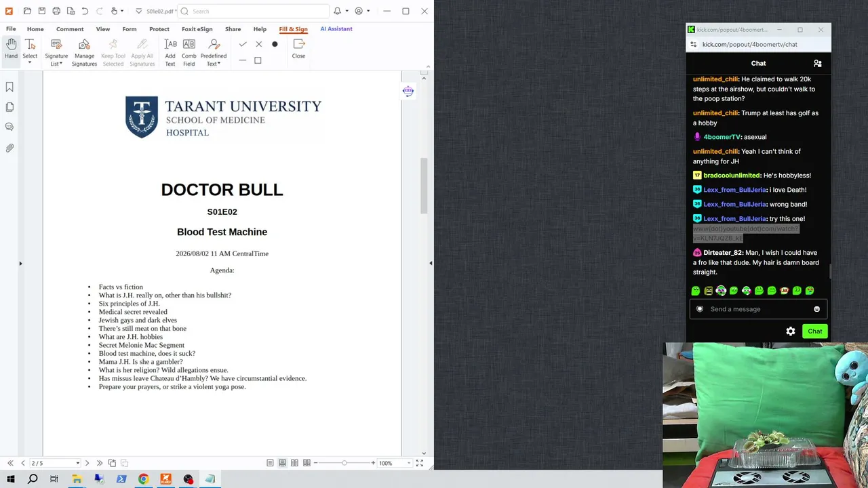868x488 pixels.
Task: Open the Select tool dropdown
Action: tap(30, 62)
